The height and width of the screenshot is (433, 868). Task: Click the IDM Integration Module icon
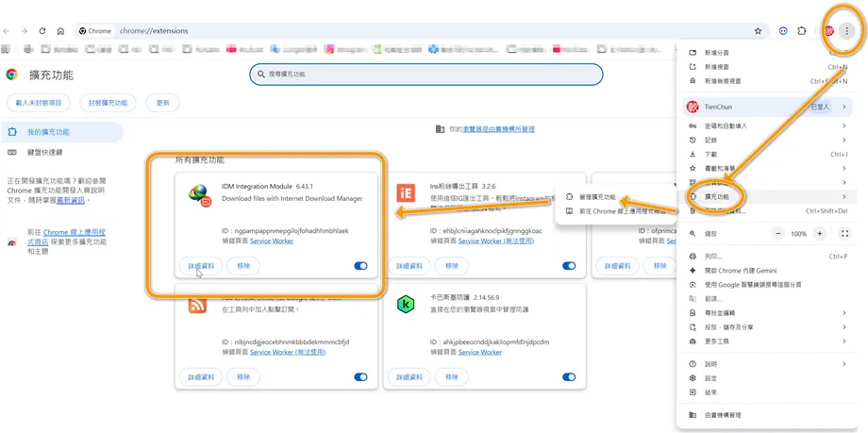pos(200,195)
